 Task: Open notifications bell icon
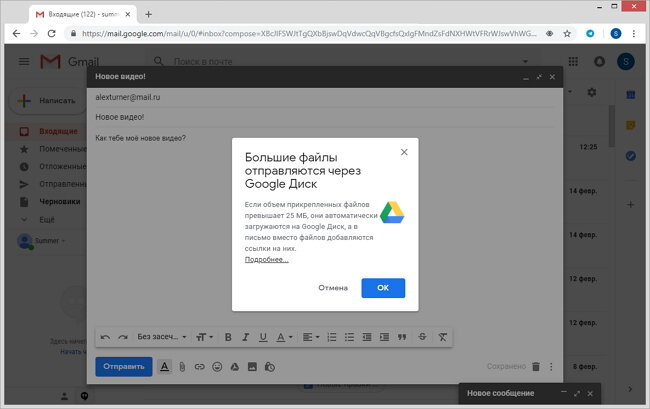(599, 62)
